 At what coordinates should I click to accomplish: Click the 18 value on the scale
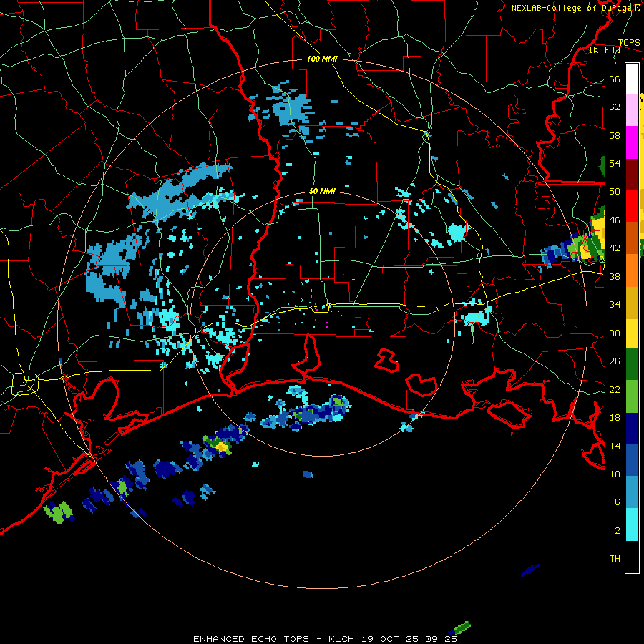pyautogui.click(x=615, y=418)
